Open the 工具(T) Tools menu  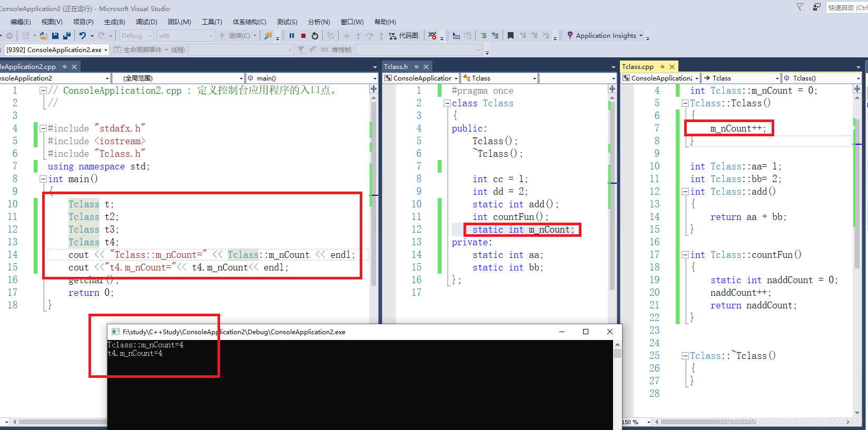click(x=212, y=22)
